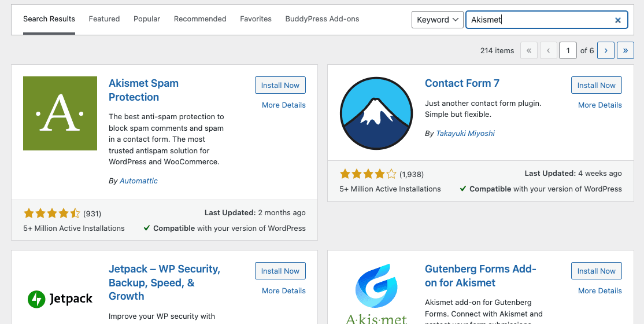Open the Keyword search type dropdown
This screenshot has width=644, height=324.
[438, 20]
